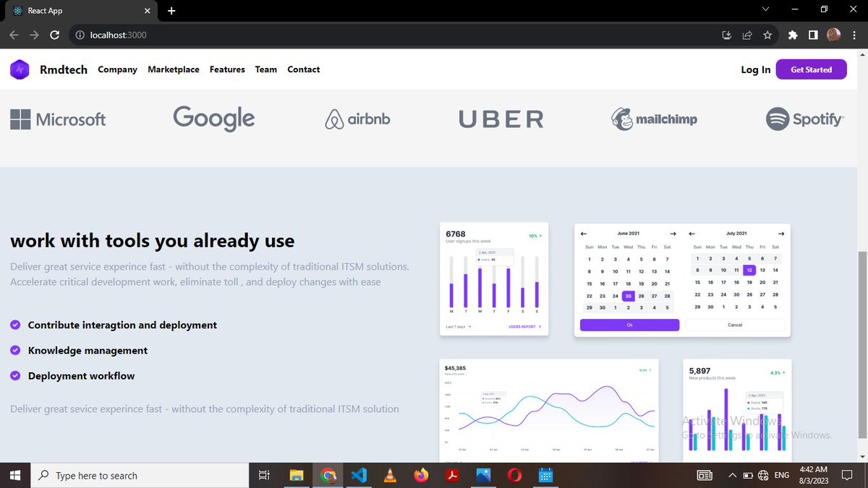Open the Company nav menu
The width and height of the screenshot is (868, 488).
[x=117, y=69]
